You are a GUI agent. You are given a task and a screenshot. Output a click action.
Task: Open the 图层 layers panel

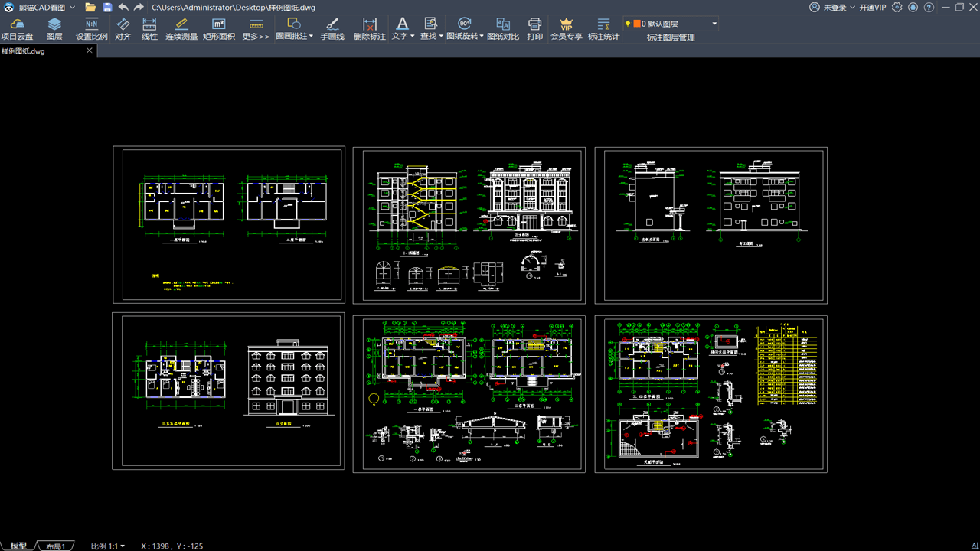click(x=54, y=29)
